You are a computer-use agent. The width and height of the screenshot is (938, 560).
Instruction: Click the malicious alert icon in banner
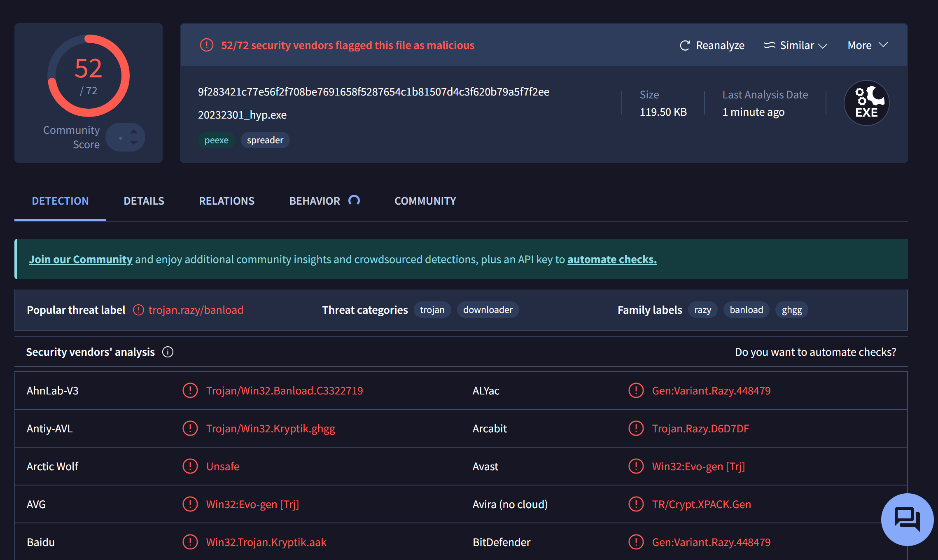point(206,45)
